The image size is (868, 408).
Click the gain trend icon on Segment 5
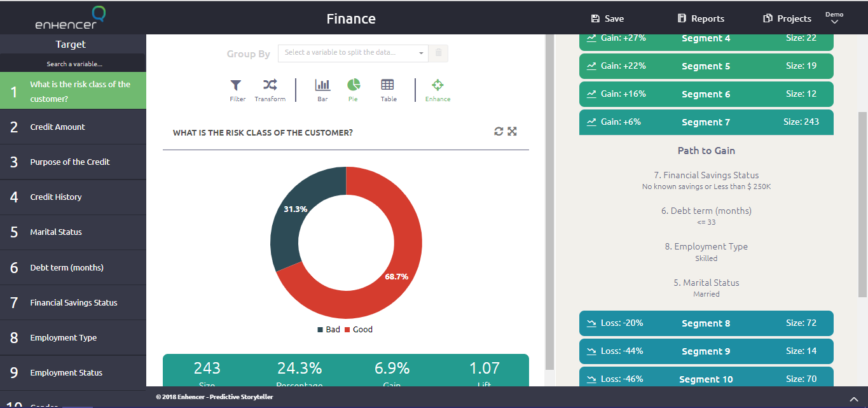pos(591,66)
